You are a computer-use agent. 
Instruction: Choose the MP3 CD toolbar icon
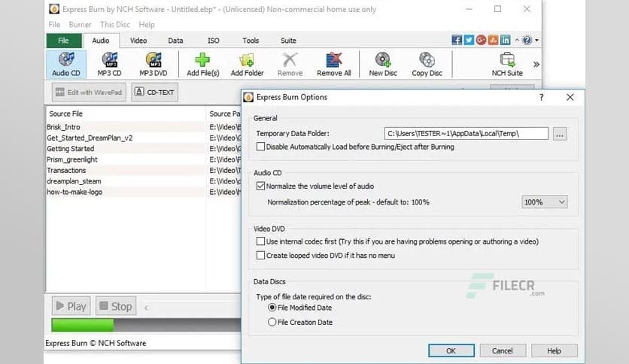point(109,64)
